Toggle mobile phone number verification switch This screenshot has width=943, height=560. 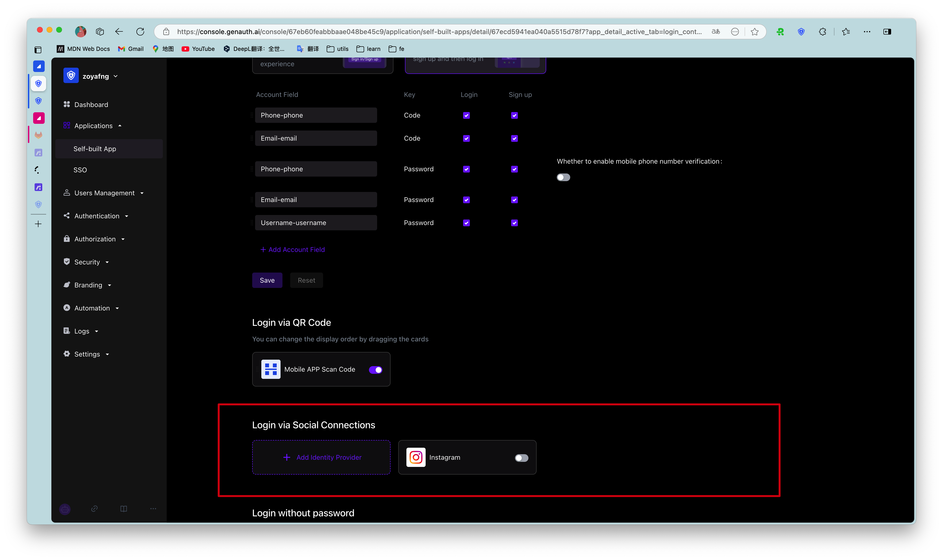pos(563,177)
